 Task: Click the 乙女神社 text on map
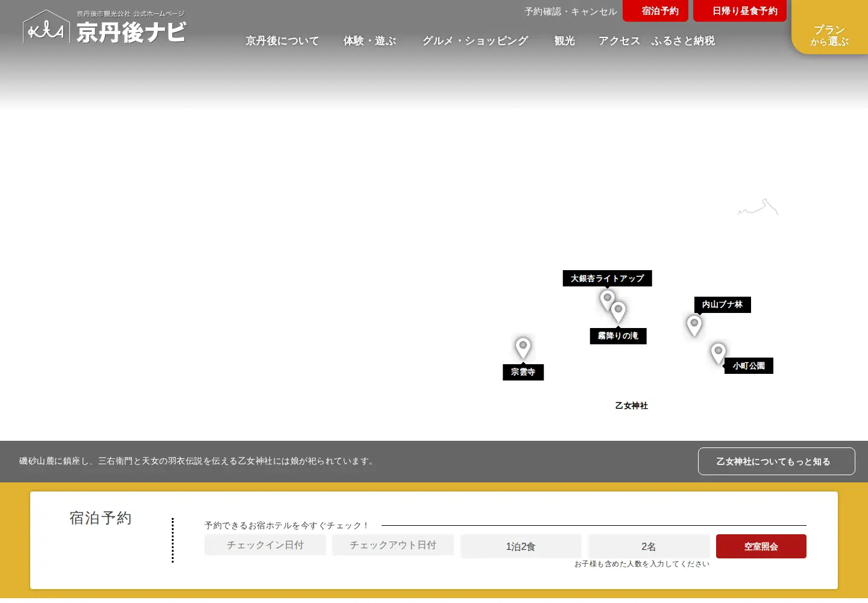point(632,406)
